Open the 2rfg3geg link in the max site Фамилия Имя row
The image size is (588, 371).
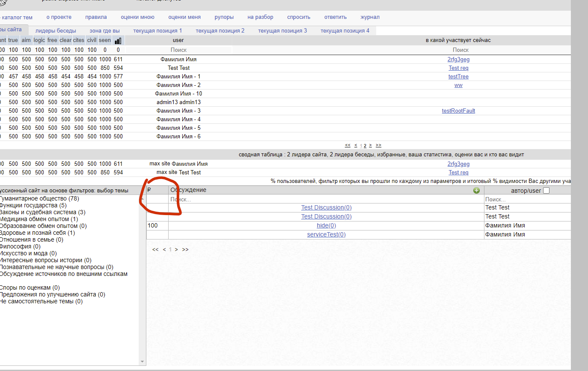pyautogui.click(x=458, y=164)
